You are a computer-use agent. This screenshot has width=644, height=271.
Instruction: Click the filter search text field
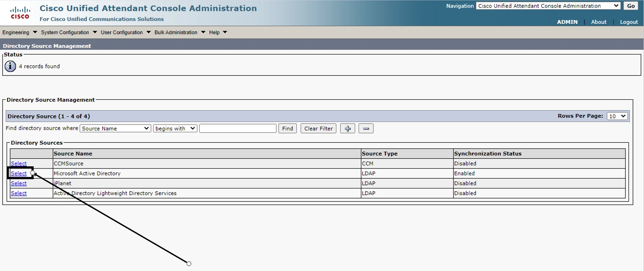tap(238, 128)
